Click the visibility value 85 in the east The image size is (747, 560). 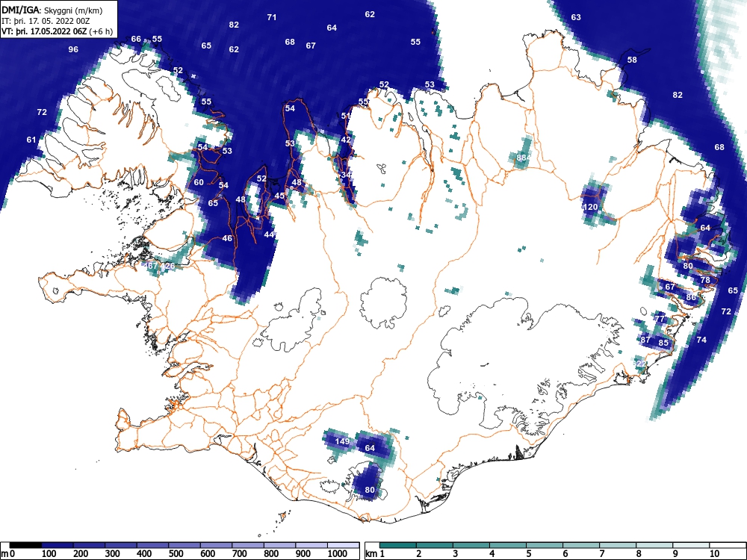pyautogui.click(x=663, y=343)
